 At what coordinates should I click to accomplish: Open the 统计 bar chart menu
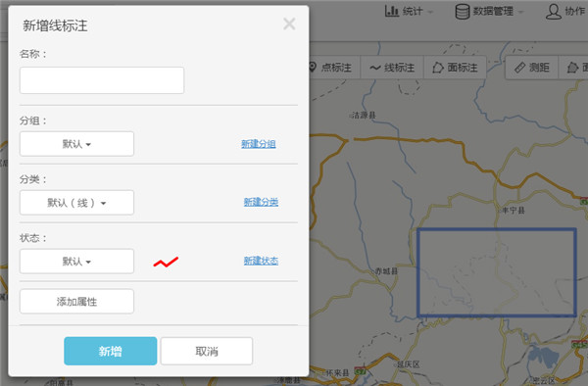(x=409, y=11)
